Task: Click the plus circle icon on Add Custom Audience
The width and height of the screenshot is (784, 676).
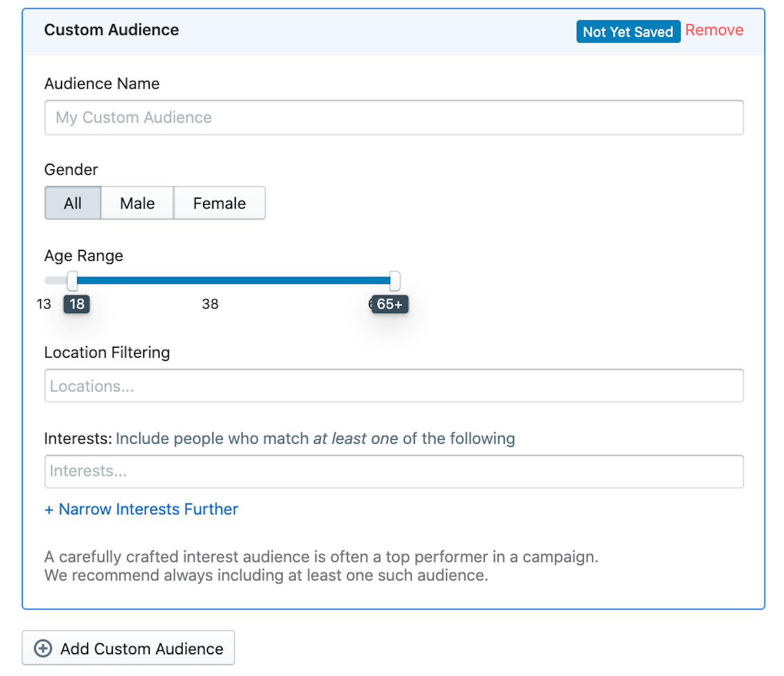Action: (x=43, y=648)
